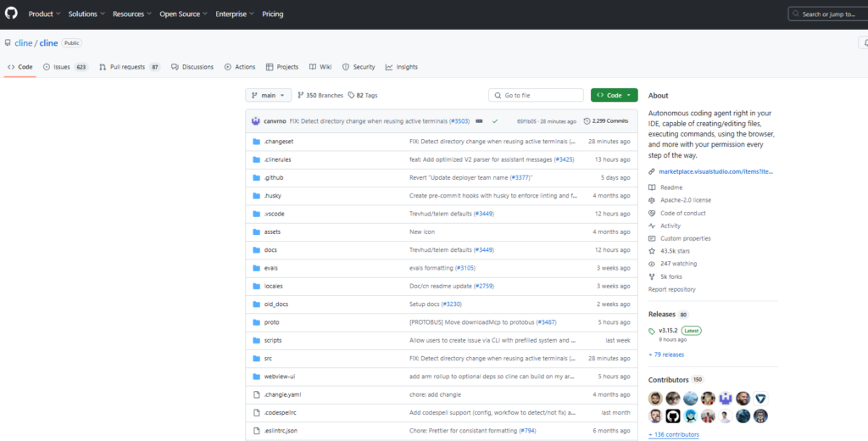868x441 pixels.
Task: Open the proto folder
Action: (271, 322)
